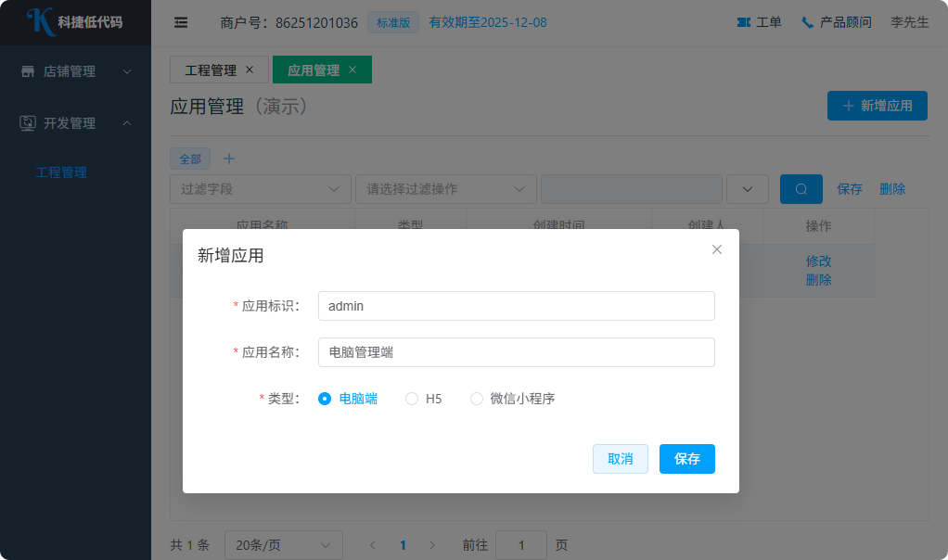The width and height of the screenshot is (948, 560).
Task: Click 取消 to cancel the dialog
Action: 620,459
